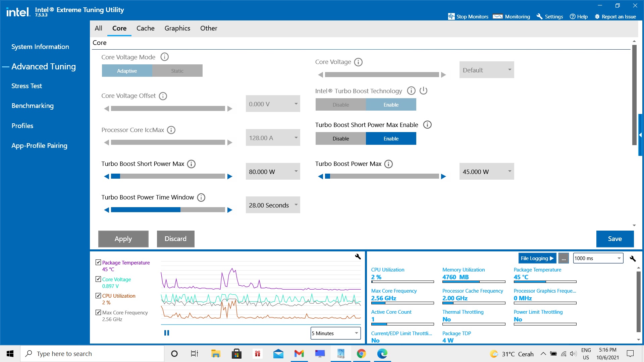This screenshot has width=644, height=362.
Task: Open Stress Test in sidebar
Action: 26,86
